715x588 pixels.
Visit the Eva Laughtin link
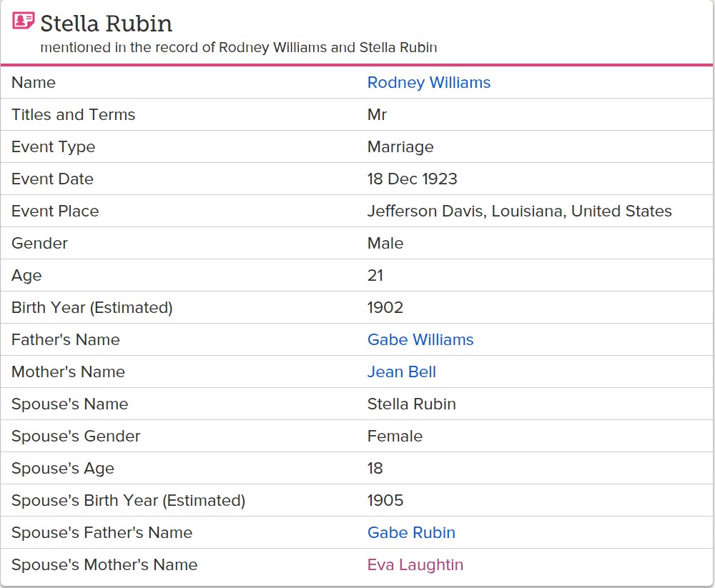(415, 564)
